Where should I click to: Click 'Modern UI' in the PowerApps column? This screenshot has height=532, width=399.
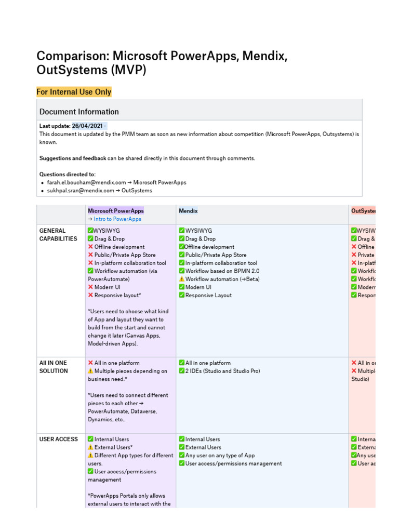[107, 287]
